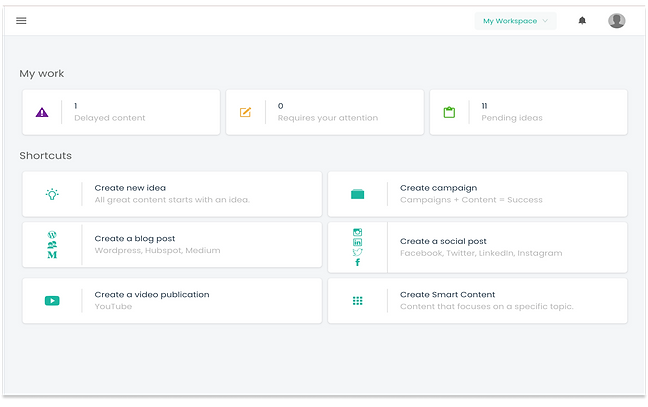648x407 pixels.
Task: Select Create new idea shortcut title
Action: (x=130, y=188)
